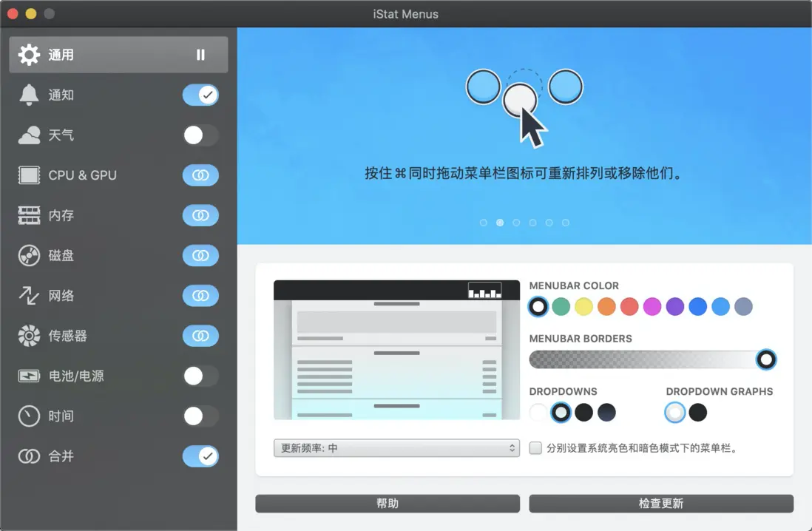Click the gear icon beside 通用
Viewport: 812px width, 531px height.
(29, 55)
